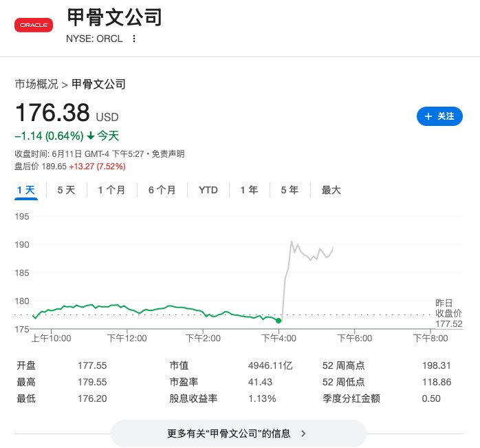Viewport: 480px width, 448px height.
Task: Open the 市场概况 breadcrumb link
Action: click(36, 84)
